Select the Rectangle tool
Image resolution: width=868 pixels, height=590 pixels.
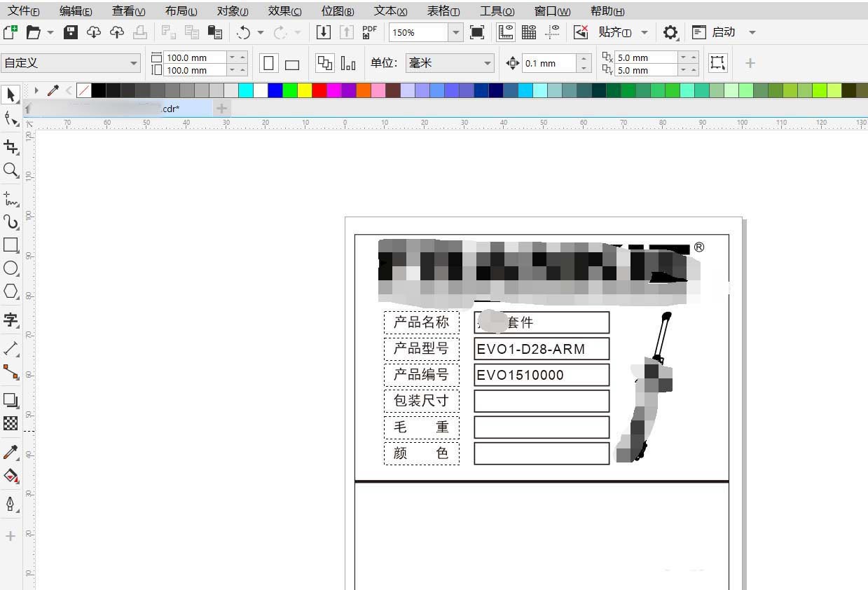click(x=11, y=245)
